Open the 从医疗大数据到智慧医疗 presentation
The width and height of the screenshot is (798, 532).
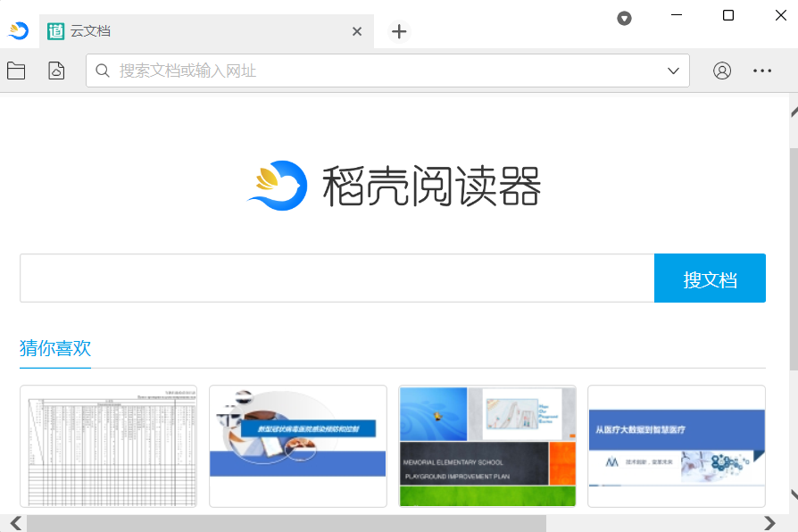tap(676, 445)
